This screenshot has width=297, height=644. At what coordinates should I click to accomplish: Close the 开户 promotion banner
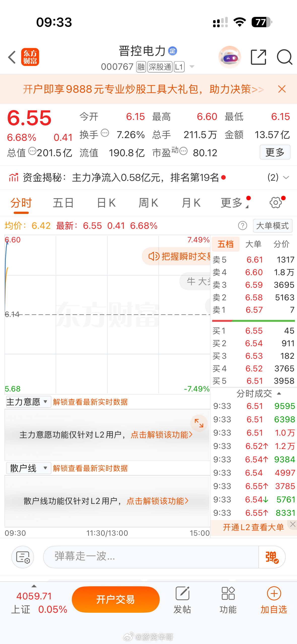coord(282,89)
